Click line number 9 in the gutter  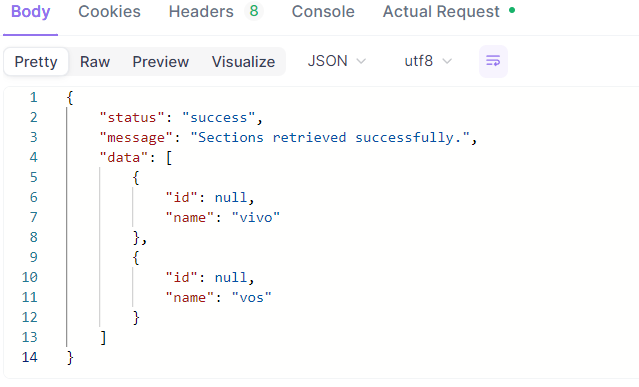click(33, 257)
